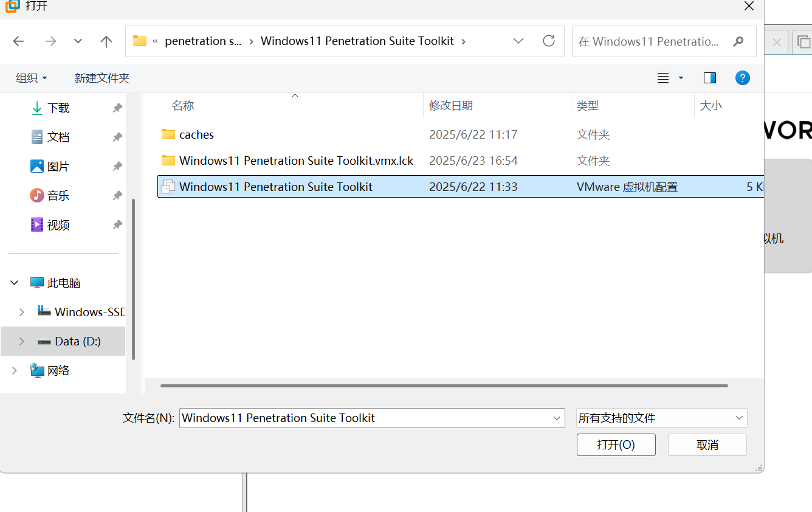This screenshot has width=812, height=512.
Task: Expand the 网络 node
Action: click(x=14, y=370)
